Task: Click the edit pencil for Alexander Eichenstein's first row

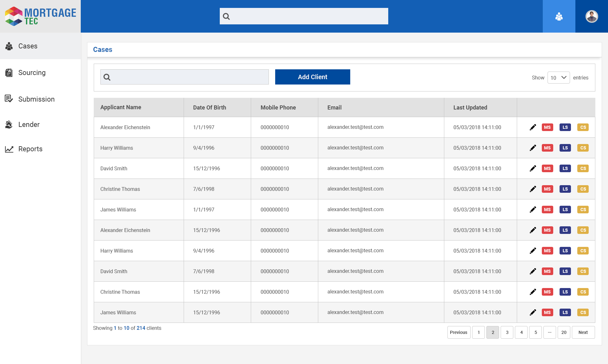Action: 533,127
